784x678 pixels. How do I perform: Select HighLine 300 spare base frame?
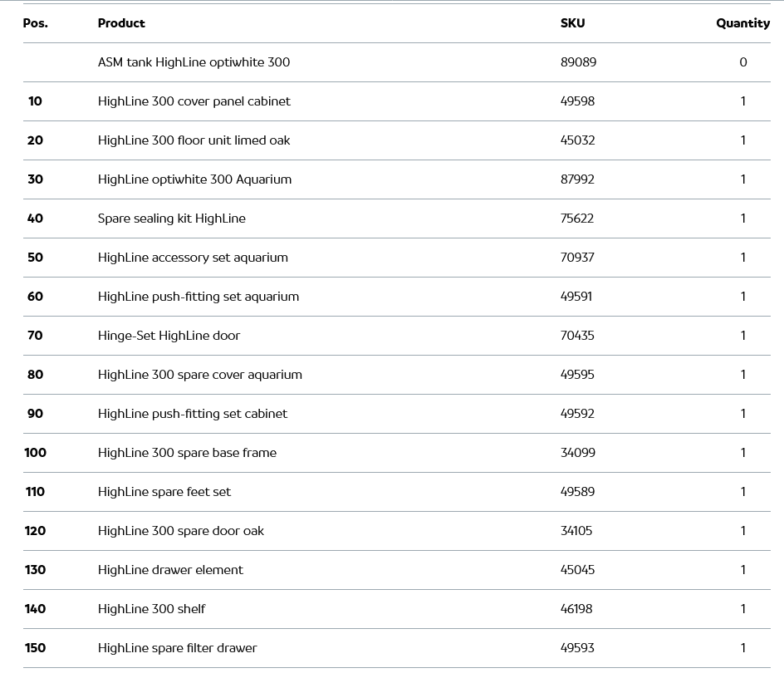coord(187,453)
